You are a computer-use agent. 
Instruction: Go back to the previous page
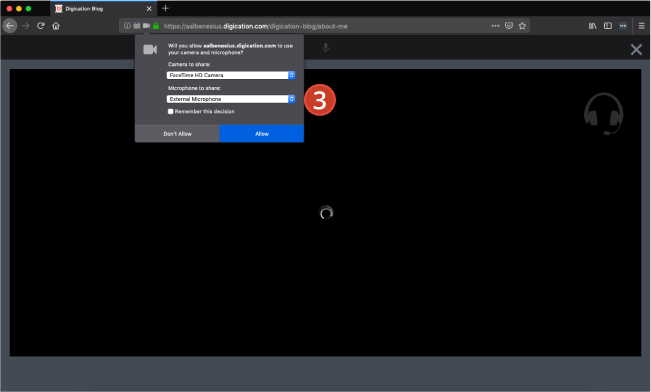click(10, 26)
